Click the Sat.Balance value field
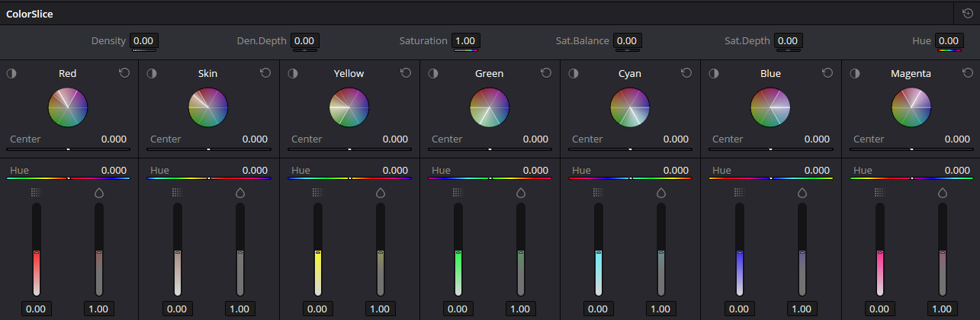 pos(627,40)
